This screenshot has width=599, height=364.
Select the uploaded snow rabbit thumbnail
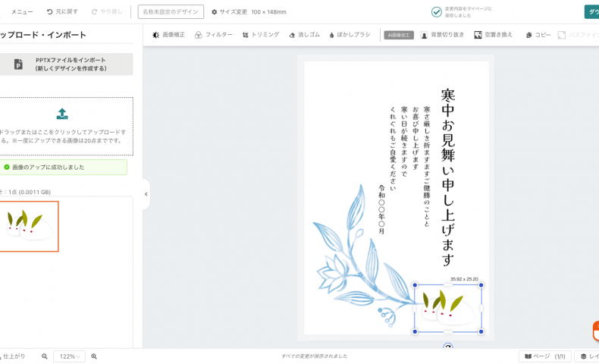tap(27, 226)
